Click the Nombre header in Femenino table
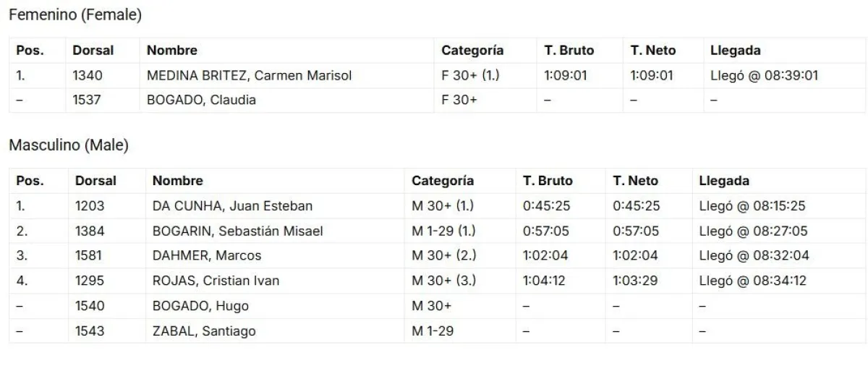The height and width of the screenshot is (366, 868). click(x=171, y=51)
